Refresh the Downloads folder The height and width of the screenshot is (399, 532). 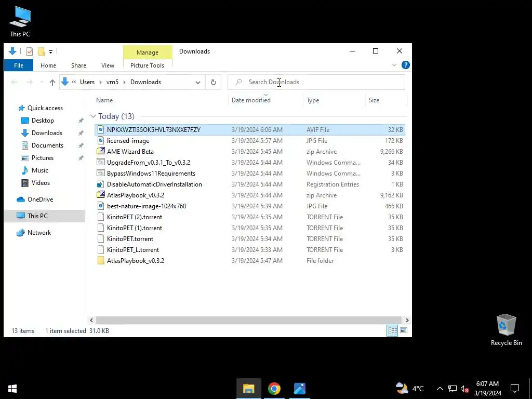[214, 82]
